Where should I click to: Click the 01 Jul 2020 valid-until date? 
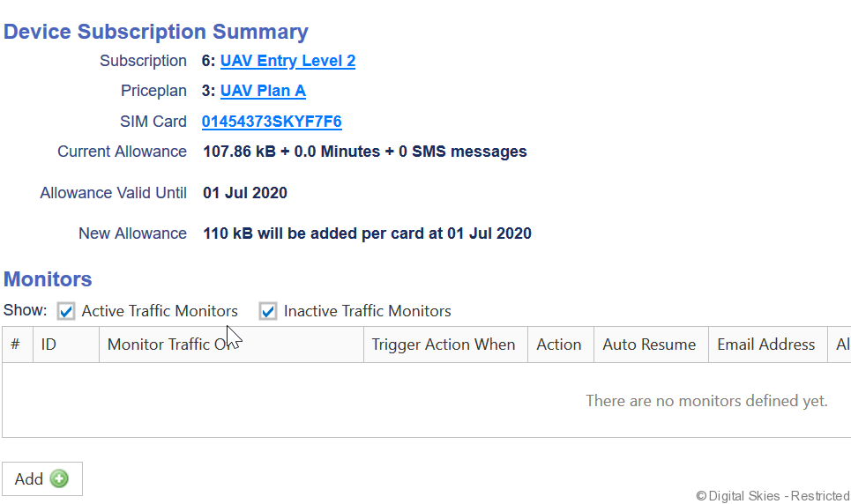click(x=245, y=193)
